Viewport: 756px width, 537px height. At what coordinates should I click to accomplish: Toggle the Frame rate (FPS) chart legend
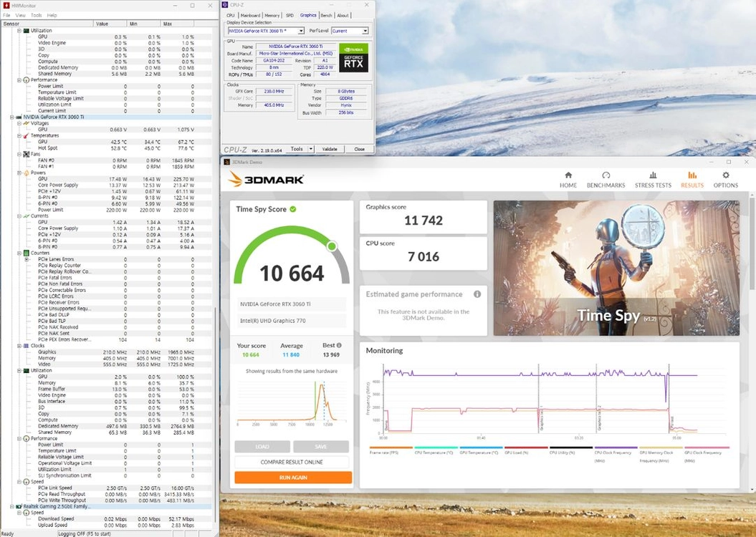[x=391, y=450]
